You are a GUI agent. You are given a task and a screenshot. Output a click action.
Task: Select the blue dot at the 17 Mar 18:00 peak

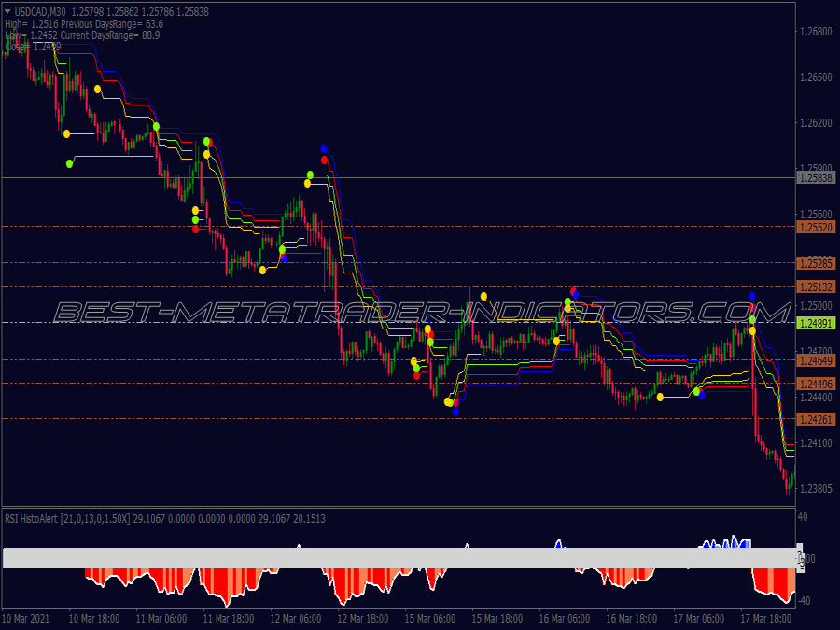[x=752, y=296]
